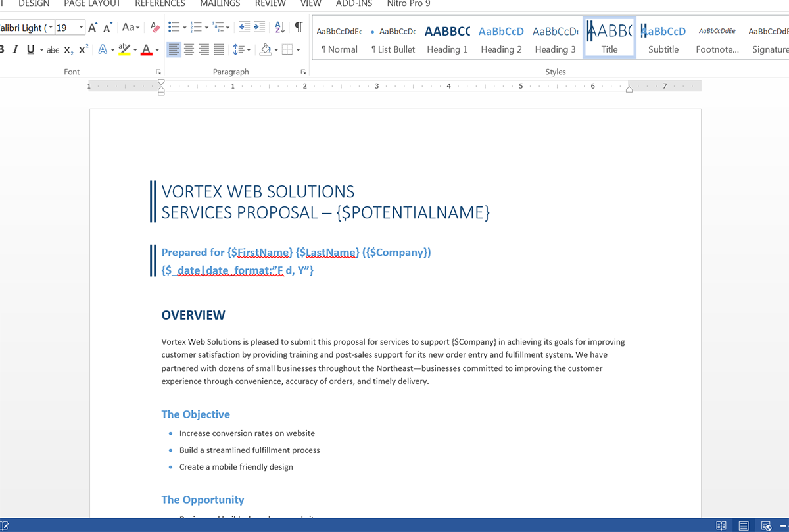Set line and paragraph spacing
Viewport: 789px width, 532px height.
point(239,49)
